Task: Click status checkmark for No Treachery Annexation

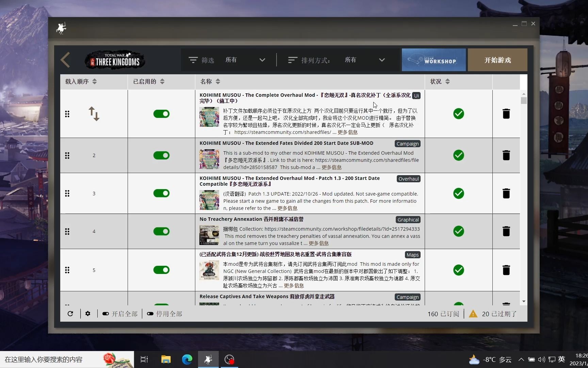Action: click(x=459, y=231)
